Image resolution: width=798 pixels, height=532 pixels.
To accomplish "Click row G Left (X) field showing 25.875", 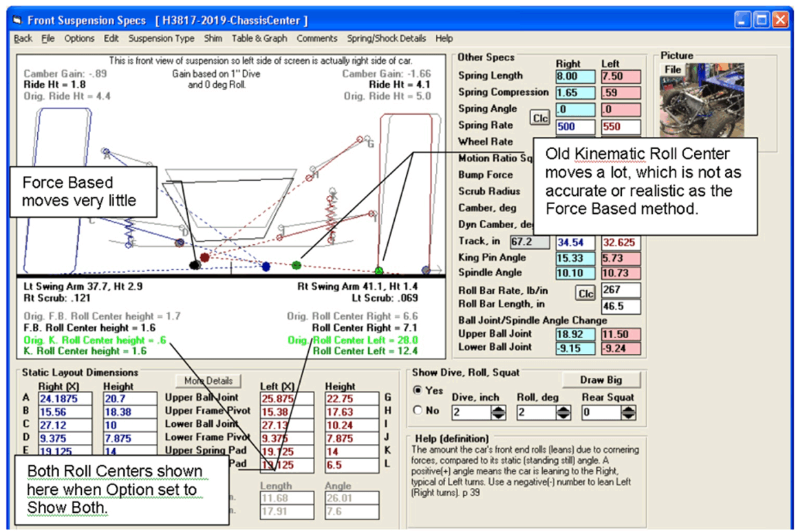I will pyautogui.click(x=287, y=399).
